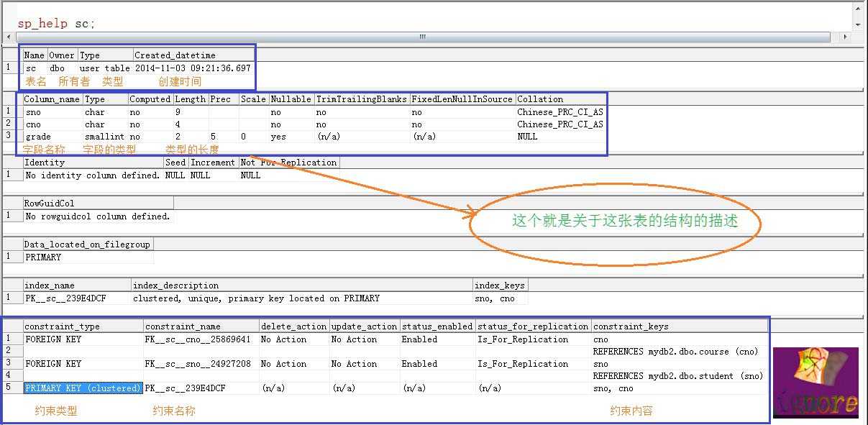The image size is (868, 425).
Task: Select the 'status_enabled' column header
Action: click(x=438, y=326)
